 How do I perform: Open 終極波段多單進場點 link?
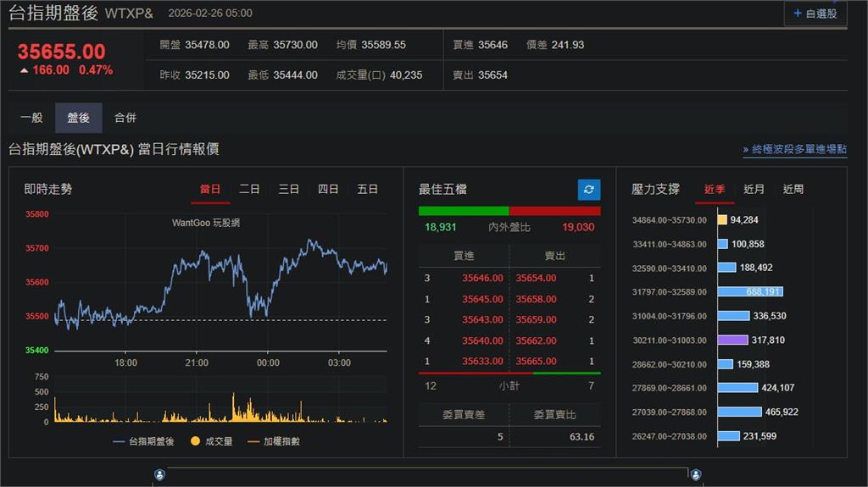pyautogui.click(x=795, y=149)
